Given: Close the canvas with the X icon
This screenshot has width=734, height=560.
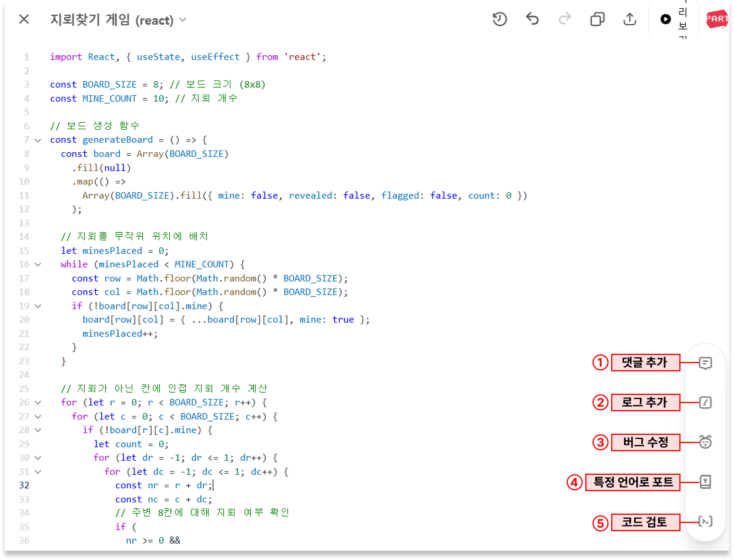Looking at the screenshot, I should [x=24, y=19].
